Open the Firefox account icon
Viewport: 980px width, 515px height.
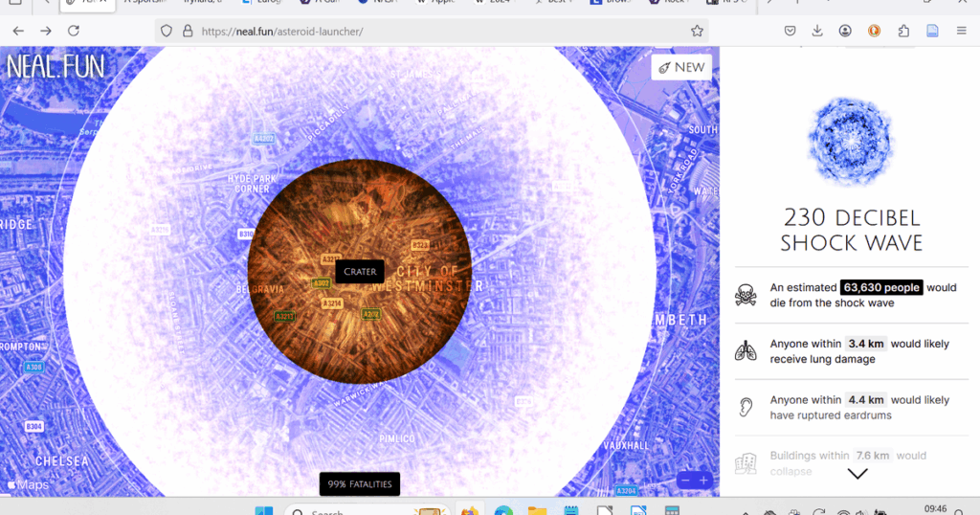845,31
